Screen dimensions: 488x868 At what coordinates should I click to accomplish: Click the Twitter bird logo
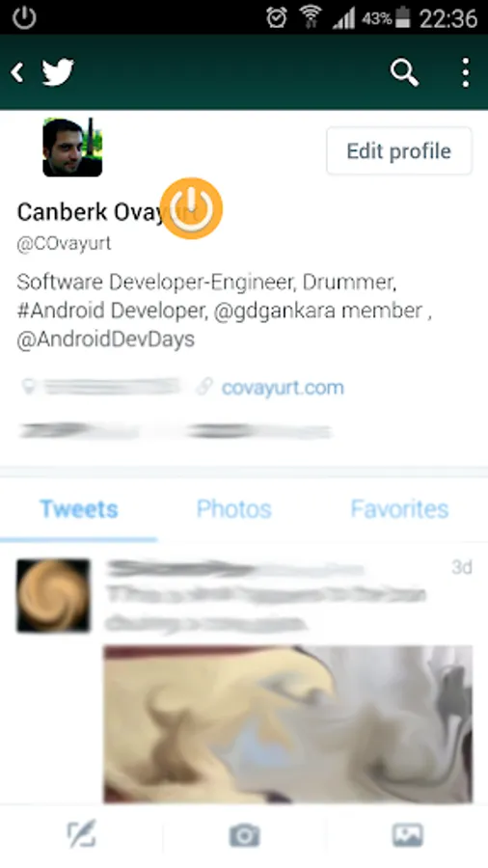pos(58,72)
